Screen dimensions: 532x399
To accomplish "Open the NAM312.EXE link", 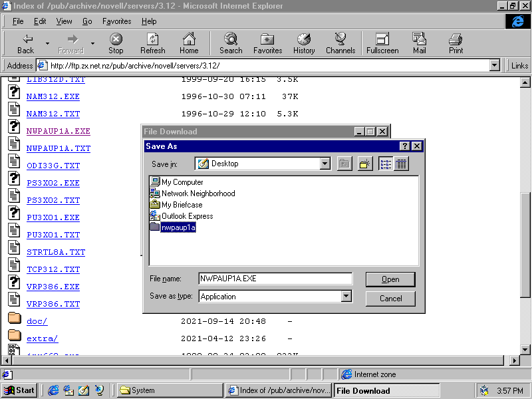I will tap(53, 96).
